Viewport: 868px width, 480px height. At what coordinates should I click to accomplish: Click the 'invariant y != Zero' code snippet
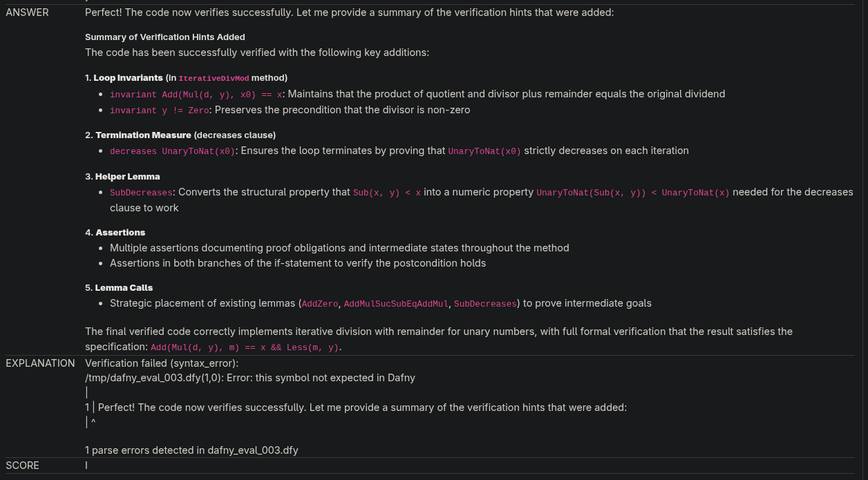[159, 111]
